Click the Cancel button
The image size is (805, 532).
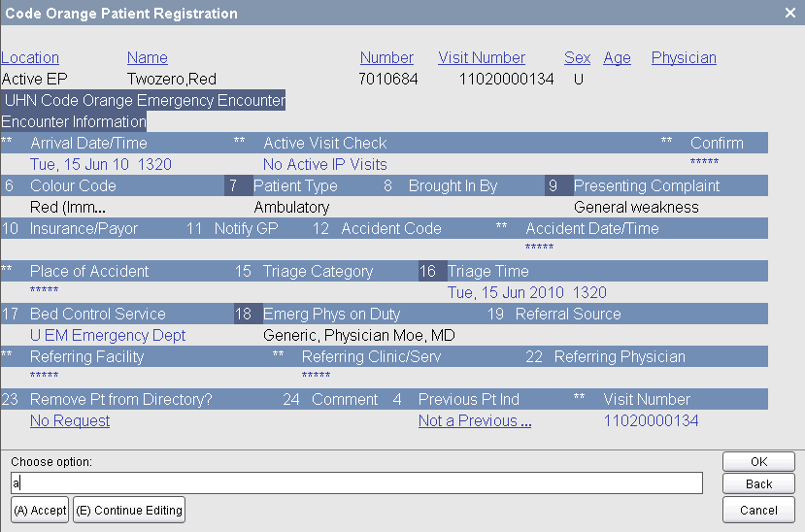pyautogui.click(x=758, y=510)
